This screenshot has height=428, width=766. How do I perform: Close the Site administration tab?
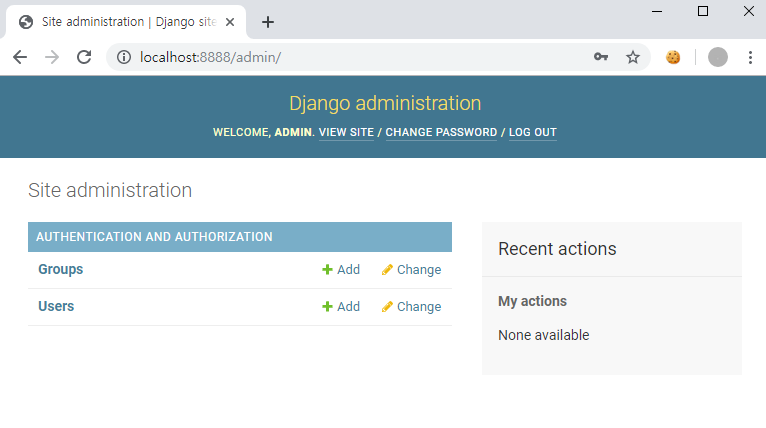pos(230,22)
